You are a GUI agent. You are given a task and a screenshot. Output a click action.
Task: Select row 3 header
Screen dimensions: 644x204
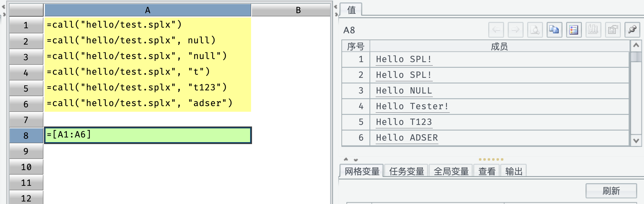pyautogui.click(x=26, y=57)
